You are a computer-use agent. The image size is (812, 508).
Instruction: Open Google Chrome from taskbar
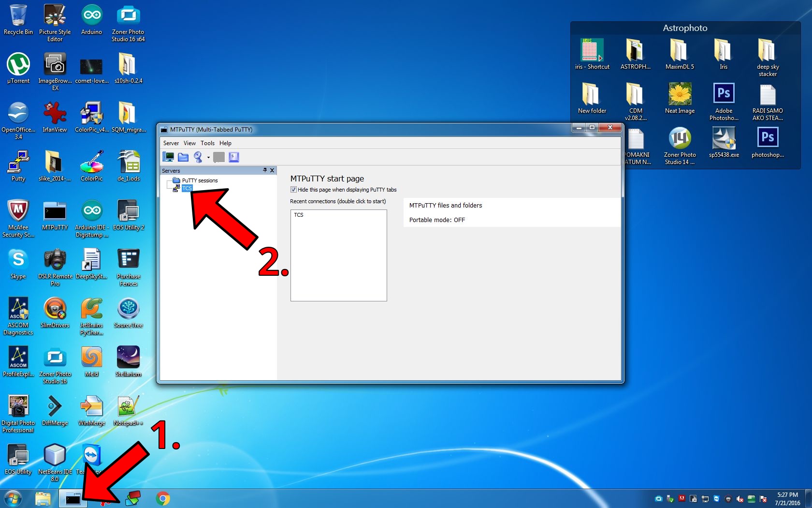click(x=163, y=499)
